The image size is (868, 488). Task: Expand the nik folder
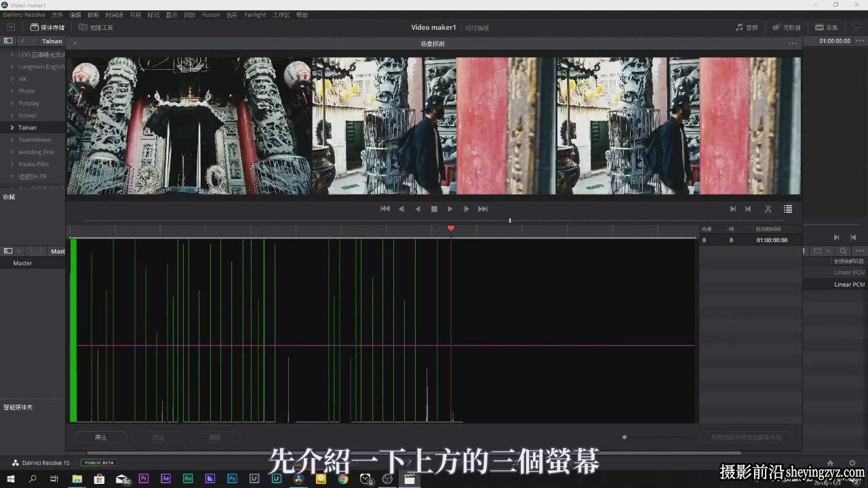12,79
